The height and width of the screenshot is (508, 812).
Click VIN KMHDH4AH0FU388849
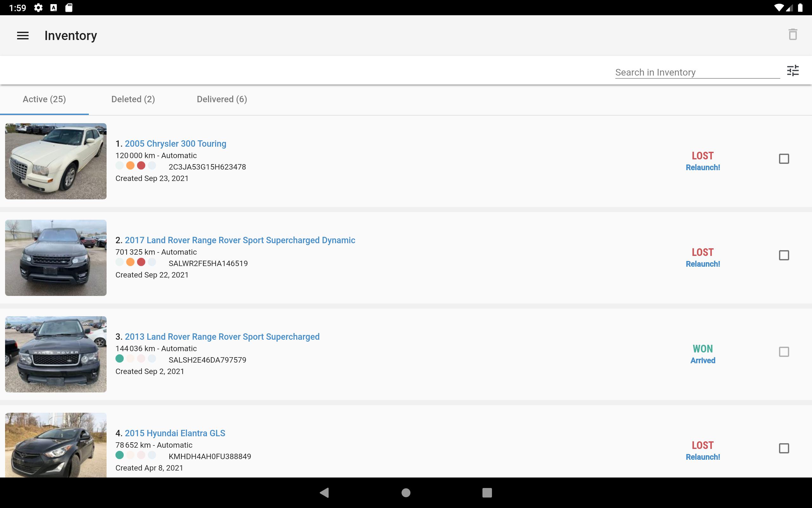[210, 456]
